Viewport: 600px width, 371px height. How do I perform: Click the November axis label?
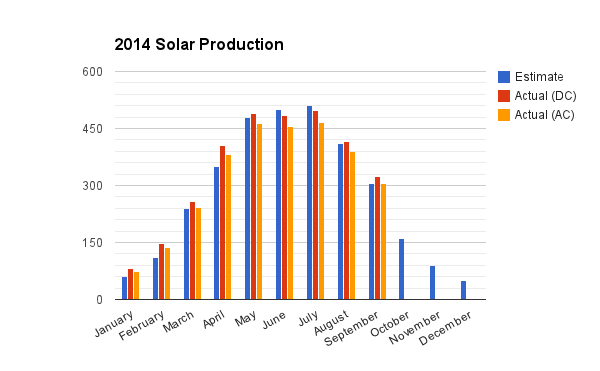point(415,327)
